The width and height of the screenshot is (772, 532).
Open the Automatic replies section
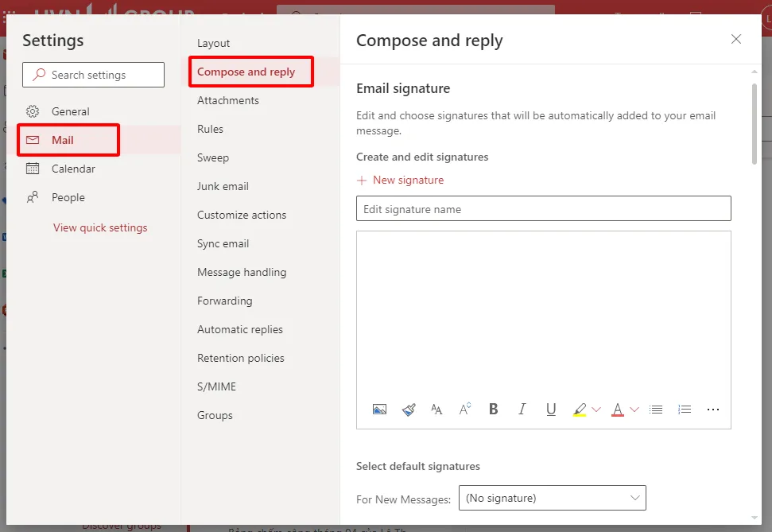[x=240, y=329]
